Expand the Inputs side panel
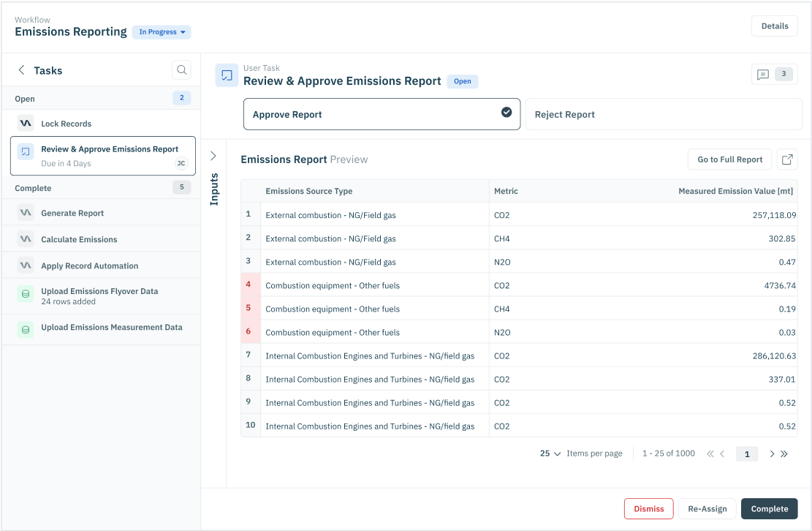The width and height of the screenshot is (812, 531). (213, 156)
